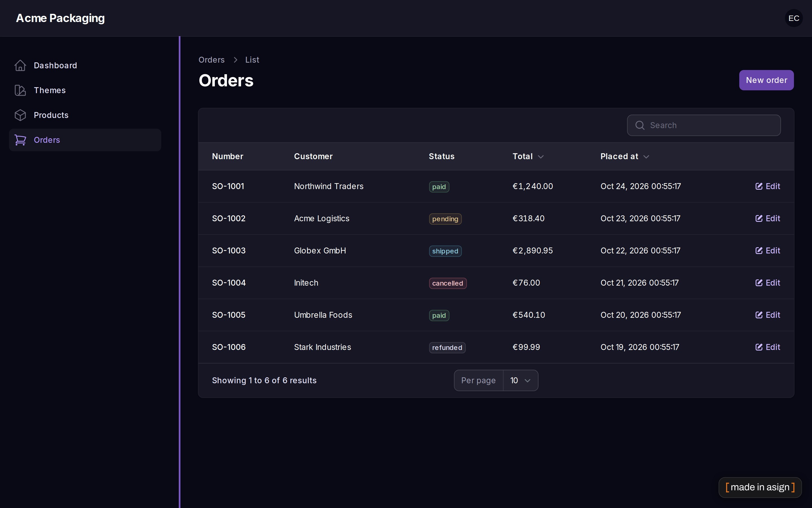Viewport: 812px width, 508px height.
Task: Click the Dashboard home icon
Action: (20, 65)
